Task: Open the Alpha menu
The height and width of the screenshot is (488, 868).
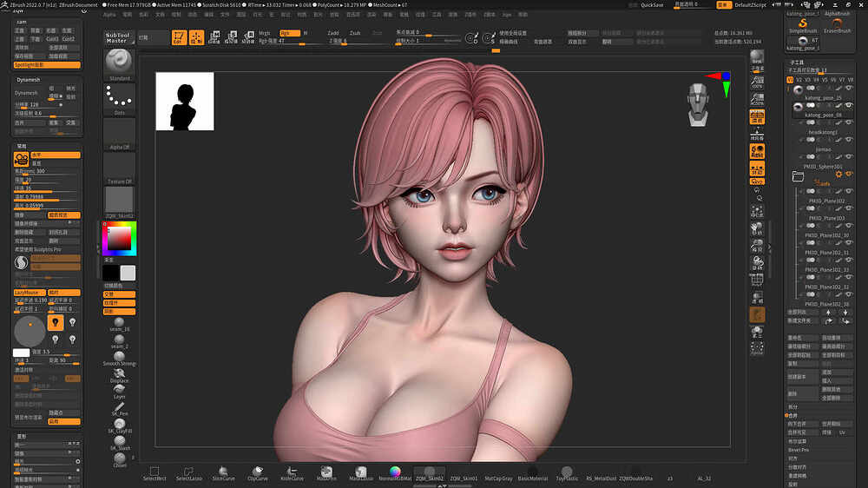Action: (109, 15)
